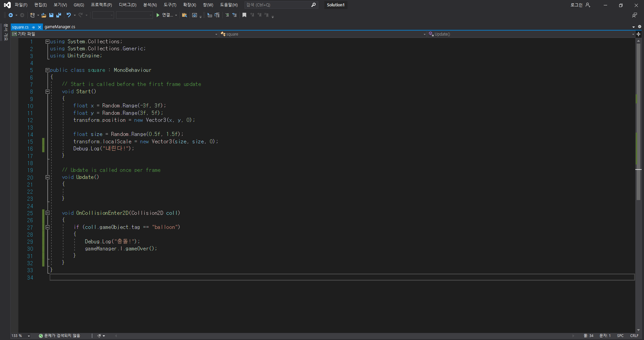Viewport: 644px width, 340px height.
Task: Open the New Project dropdown arrow
Action: pos(38,15)
